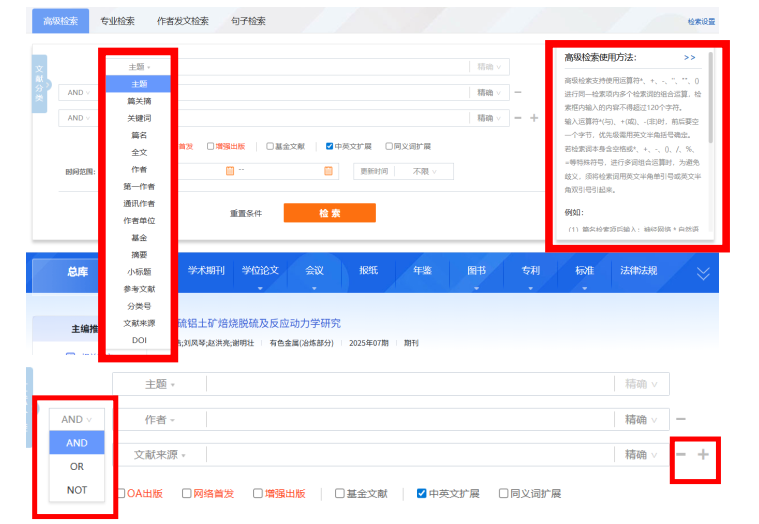
Task: Click the 重置条件 reset link
Action: 246,213
